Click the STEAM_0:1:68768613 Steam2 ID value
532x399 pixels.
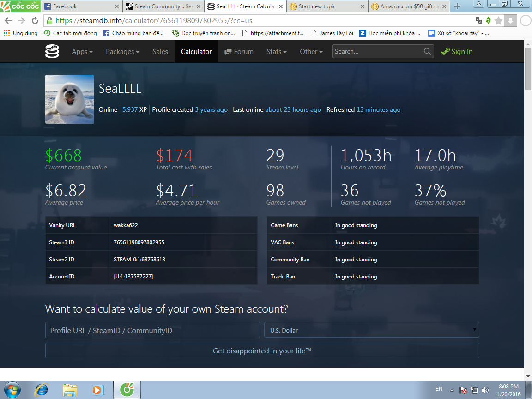tap(139, 259)
